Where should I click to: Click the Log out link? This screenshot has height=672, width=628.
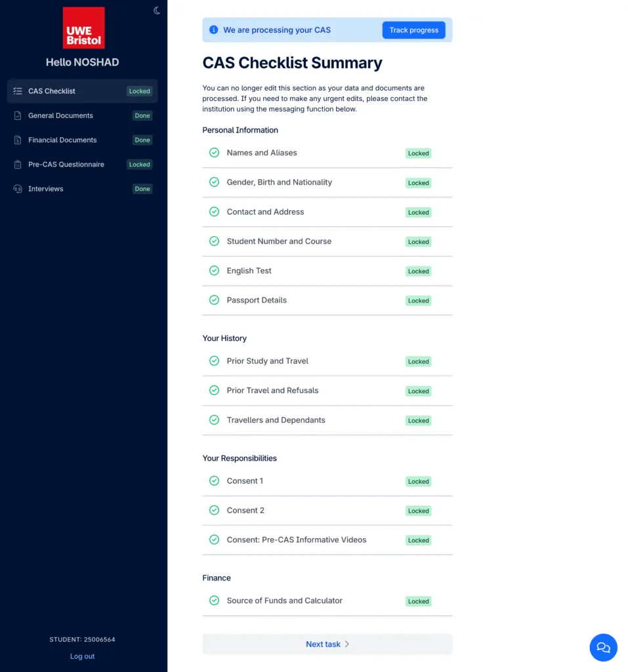coord(83,656)
